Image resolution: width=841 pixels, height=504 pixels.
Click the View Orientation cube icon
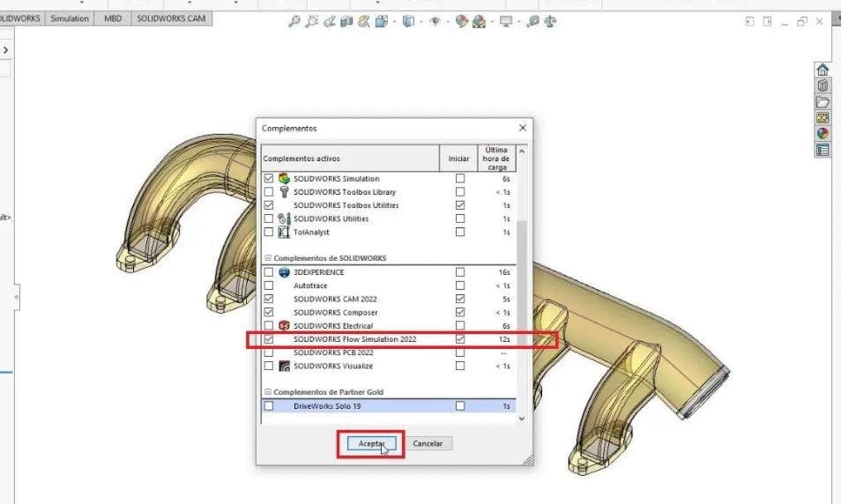point(382,21)
